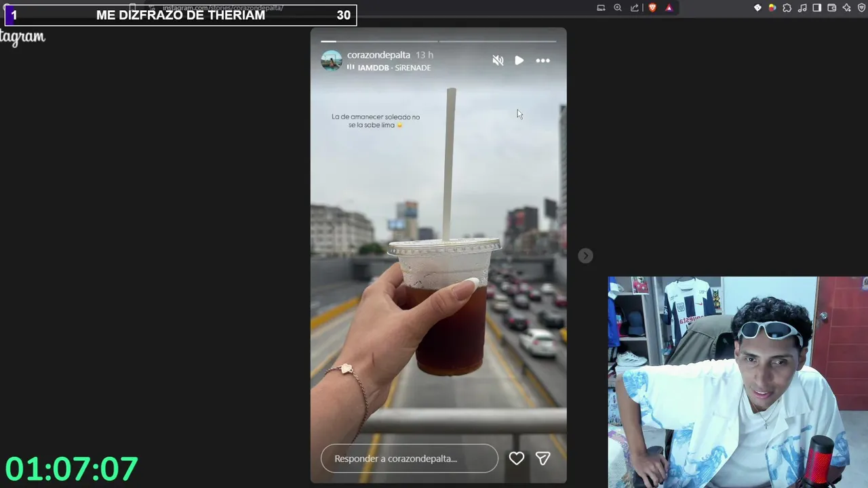This screenshot has height=488, width=868.
Task: Go to the next story with the arrow
Action: (x=585, y=256)
